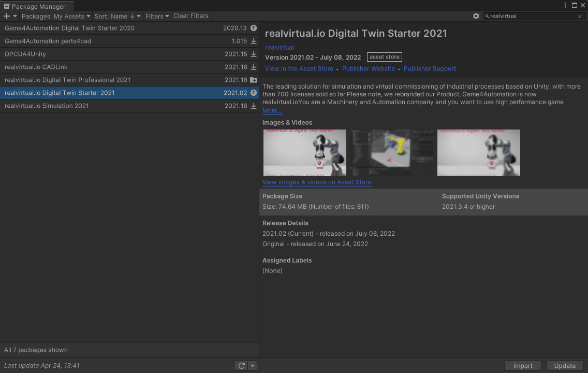Click the Clear Filters button
Image resolution: width=588 pixels, height=373 pixels.
click(x=191, y=16)
